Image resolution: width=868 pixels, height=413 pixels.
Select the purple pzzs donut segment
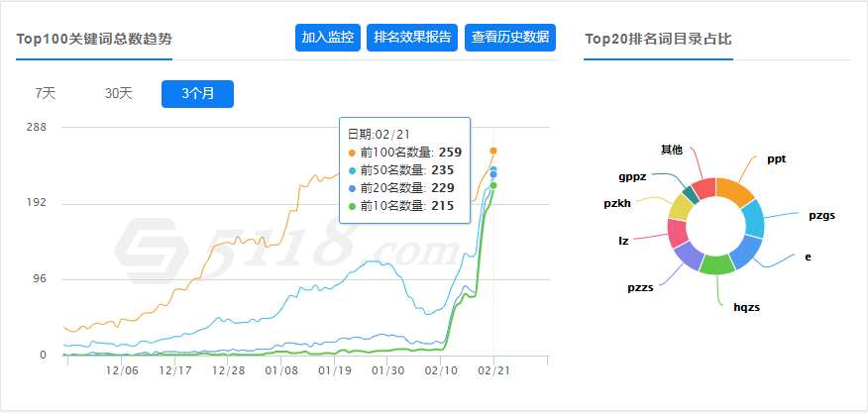pos(686,256)
